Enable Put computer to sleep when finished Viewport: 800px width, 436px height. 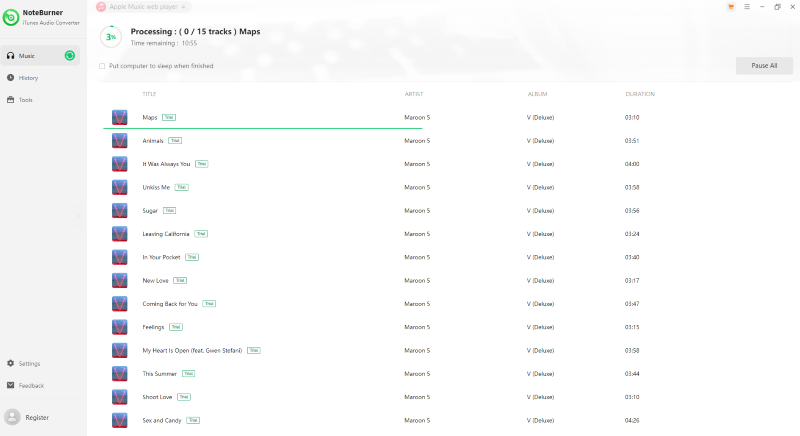[102, 66]
